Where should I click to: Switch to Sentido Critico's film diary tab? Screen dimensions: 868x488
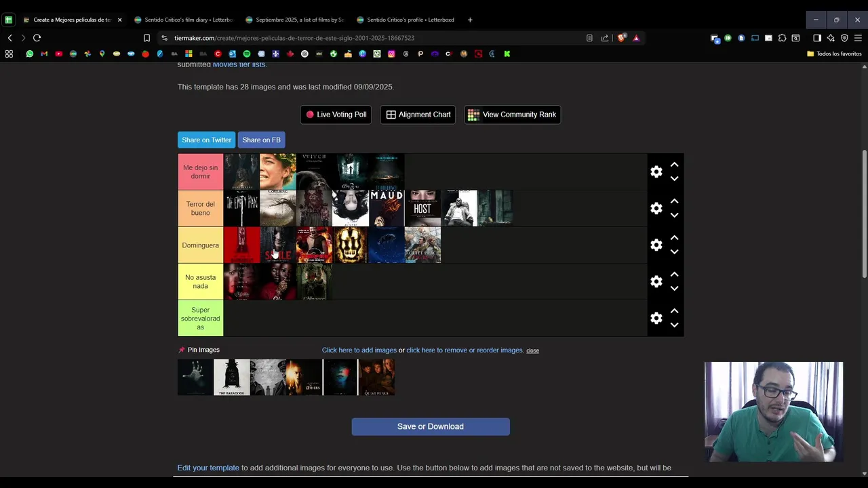click(x=183, y=20)
